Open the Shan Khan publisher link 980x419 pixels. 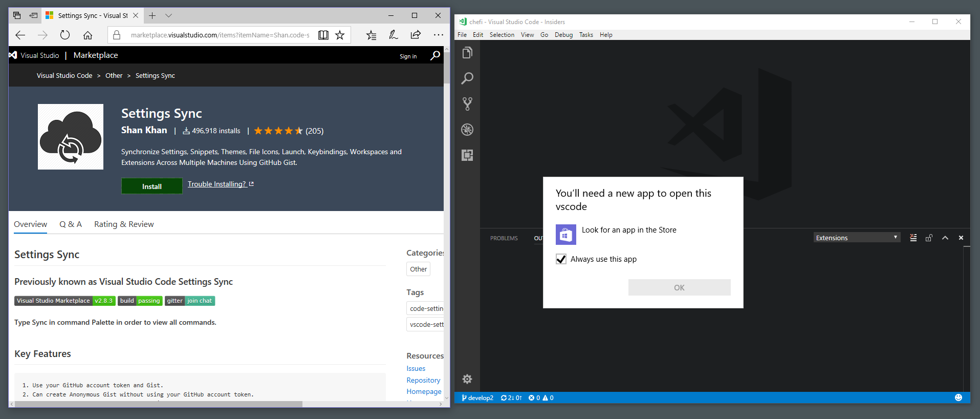coord(144,130)
